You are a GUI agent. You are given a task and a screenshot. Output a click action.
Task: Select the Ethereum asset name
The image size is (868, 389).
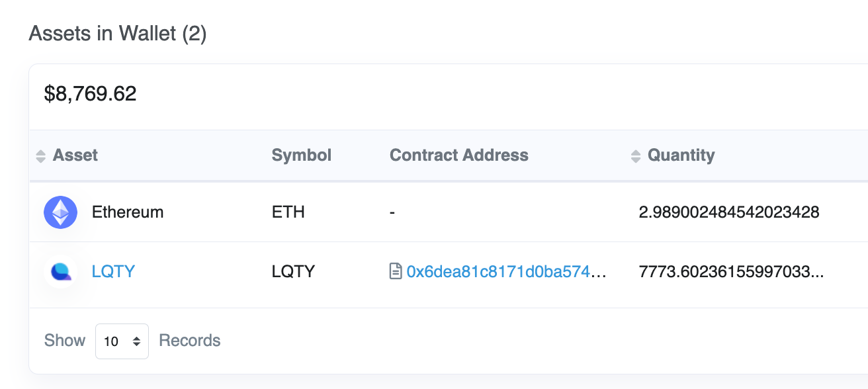pos(128,212)
